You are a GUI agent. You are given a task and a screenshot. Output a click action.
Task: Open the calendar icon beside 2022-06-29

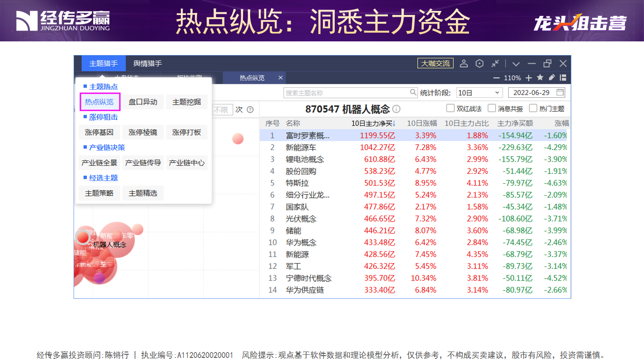click(560, 92)
